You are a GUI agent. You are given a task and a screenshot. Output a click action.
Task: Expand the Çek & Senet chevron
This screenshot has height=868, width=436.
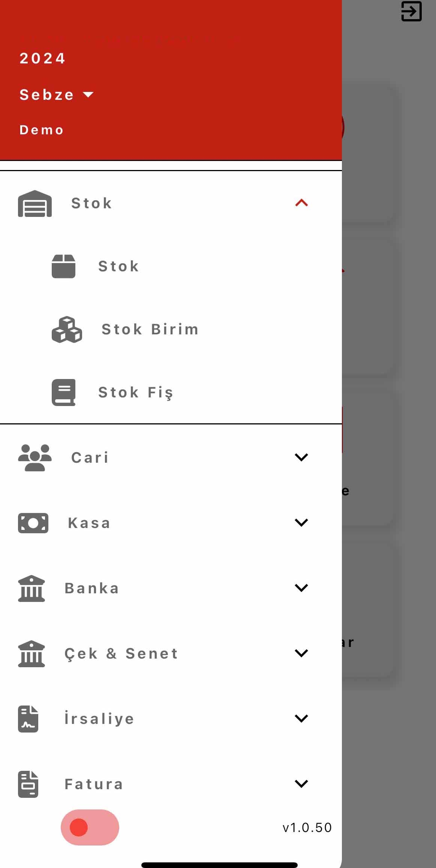pos(301,653)
